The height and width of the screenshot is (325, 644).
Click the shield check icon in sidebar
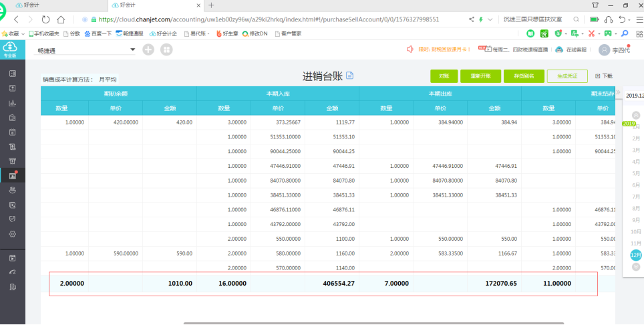coord(12,219)
